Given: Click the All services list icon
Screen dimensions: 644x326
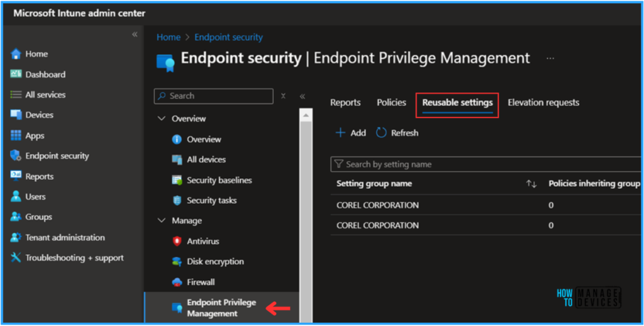Looking at the screenshot, I should (16, 94).
